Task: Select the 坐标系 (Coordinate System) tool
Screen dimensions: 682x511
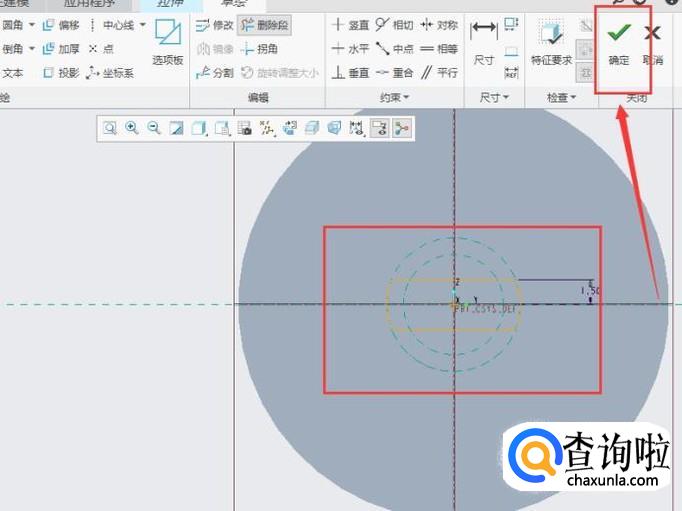Action: pyautogui.click(x=110, y=73)
